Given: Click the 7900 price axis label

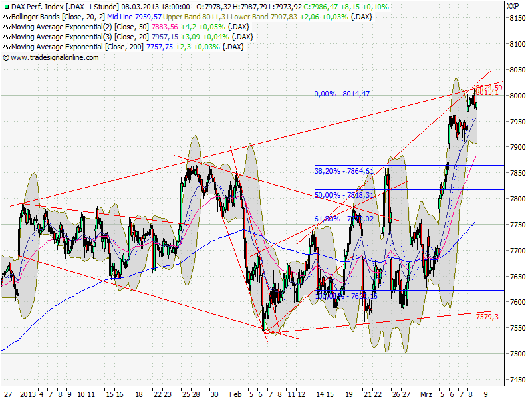Looking at the screenshot, I should (517, 148).
